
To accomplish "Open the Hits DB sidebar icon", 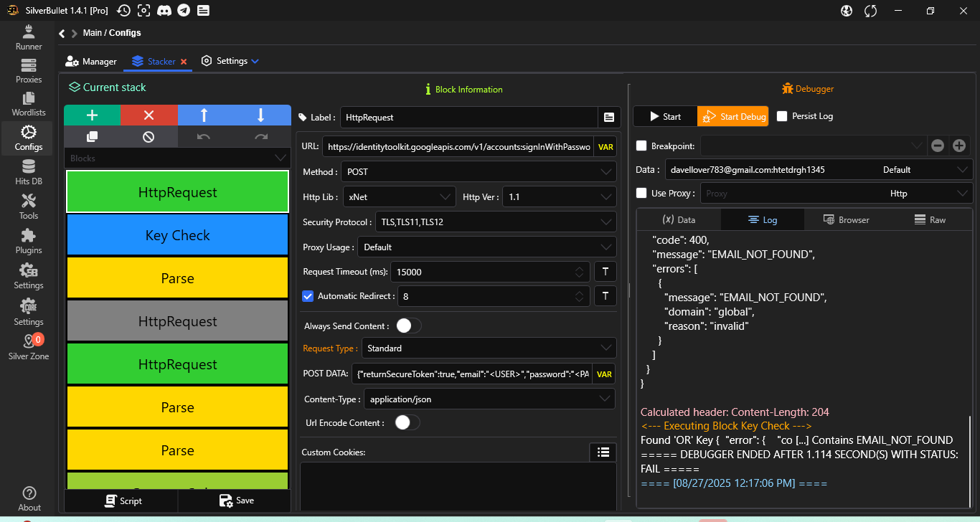I will point(29,173).
